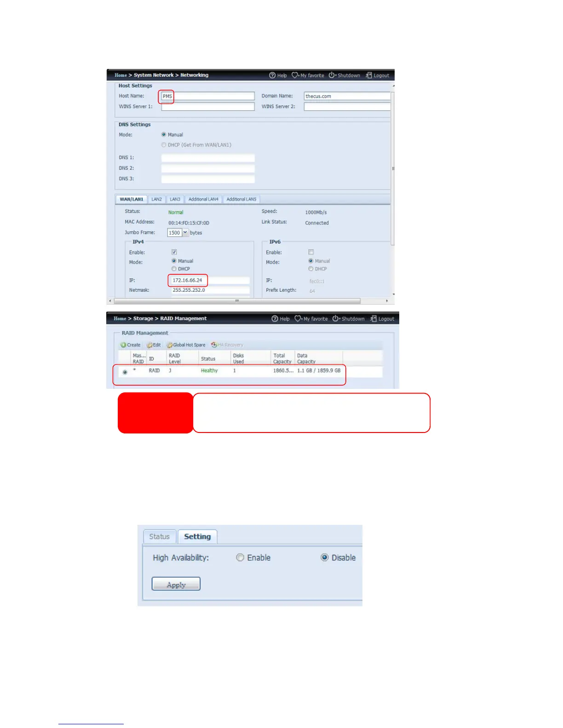The height and width of the screenshot is (728, 563).
Task: Click the Apply button
Action: (x=176, y=584)
